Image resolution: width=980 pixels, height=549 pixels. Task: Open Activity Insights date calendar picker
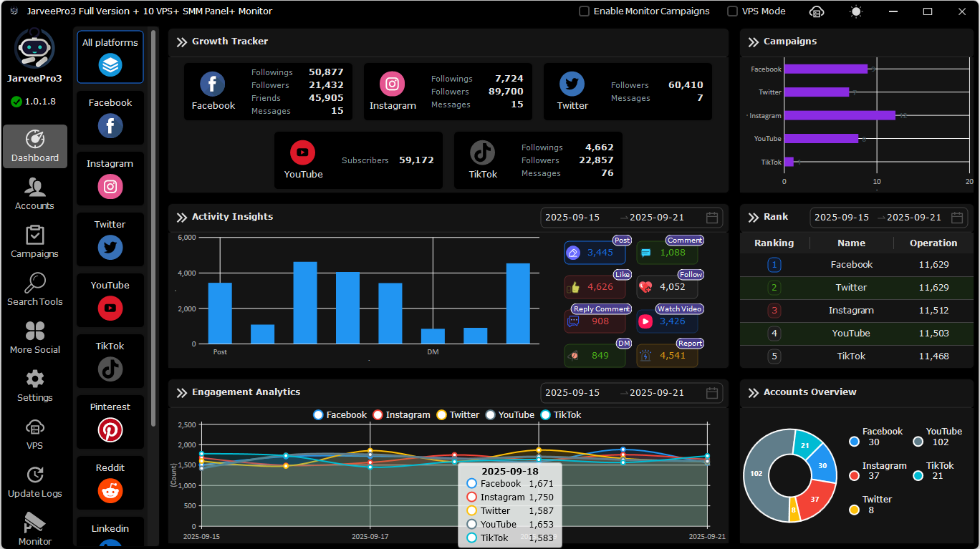click(x=712, y=218)
